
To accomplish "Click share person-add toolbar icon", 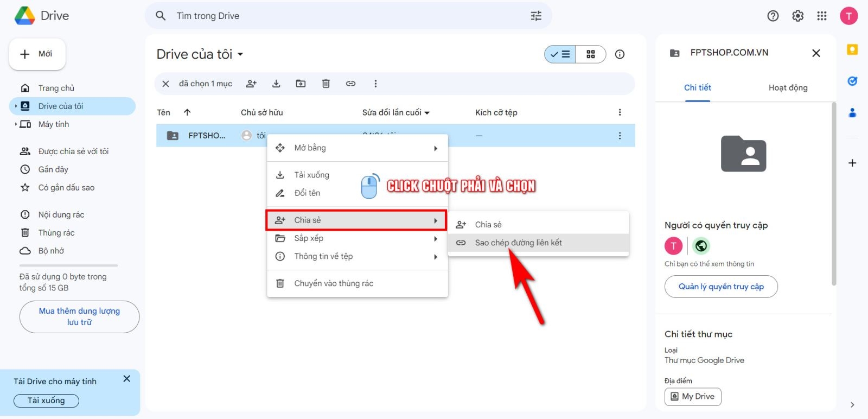I will (251, 84).
